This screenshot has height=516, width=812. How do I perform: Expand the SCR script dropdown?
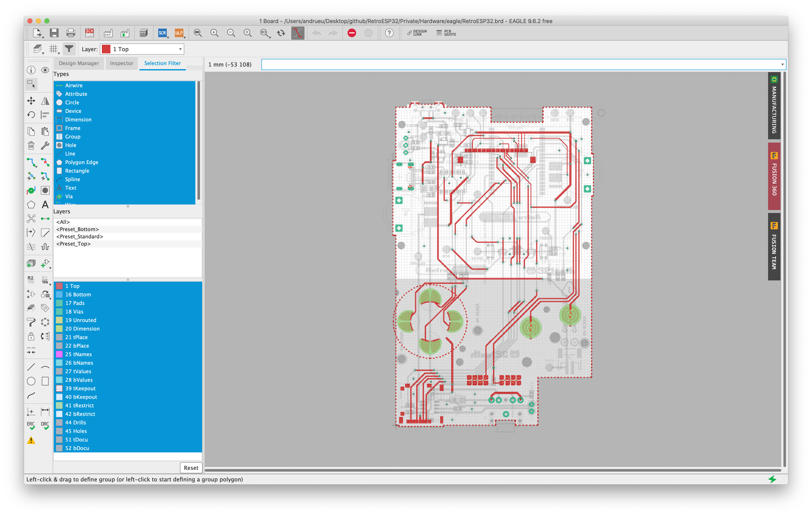click(x=168, y=37)
